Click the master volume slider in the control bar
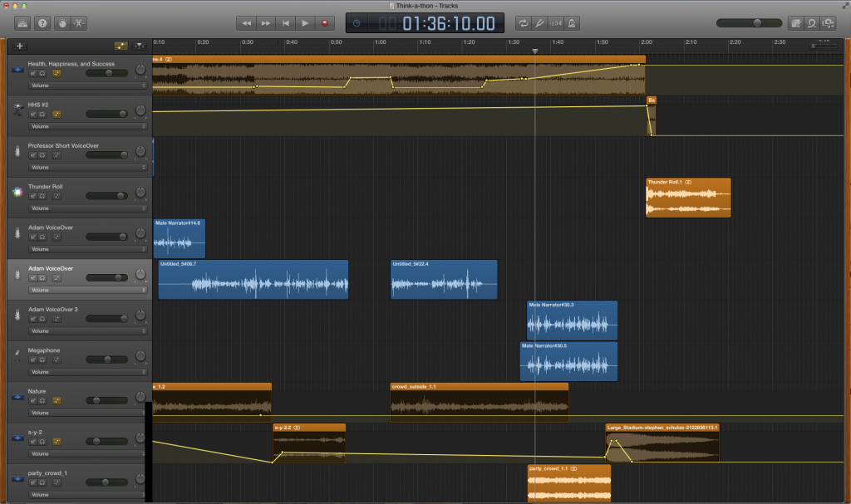 [749, 22]
